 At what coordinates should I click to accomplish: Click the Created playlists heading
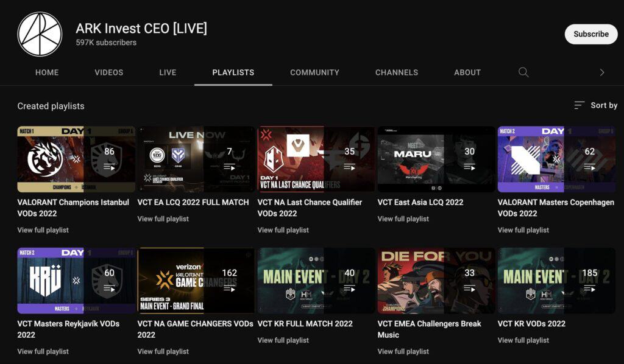tap(51, 106)
